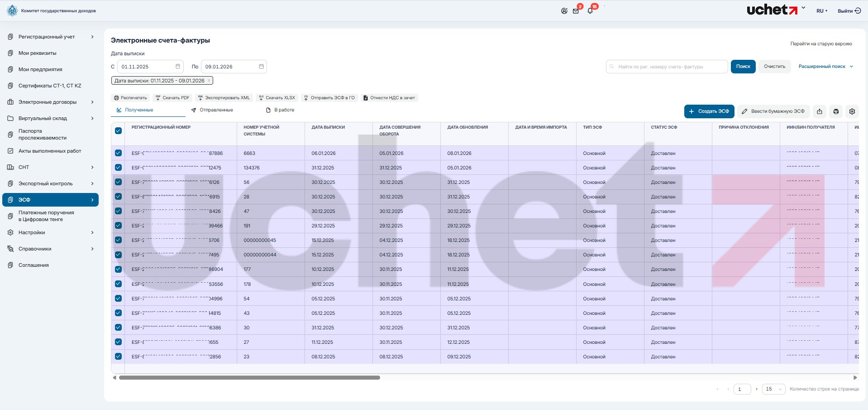This screenshot has width=868, height=410.
Task: Export selected invoices to XML
Action: pyautogui.click(x=224, y=98)
